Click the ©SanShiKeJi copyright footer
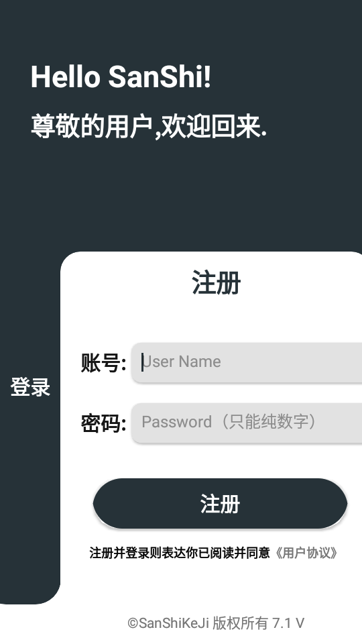Screen dimensions: 362x644 [x=215, y=623]
